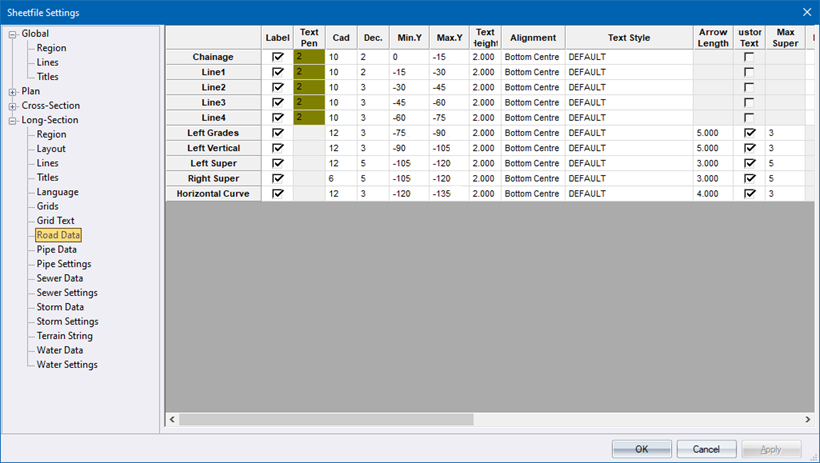
Task: Collapse the Global tree node
Action: 13,34
